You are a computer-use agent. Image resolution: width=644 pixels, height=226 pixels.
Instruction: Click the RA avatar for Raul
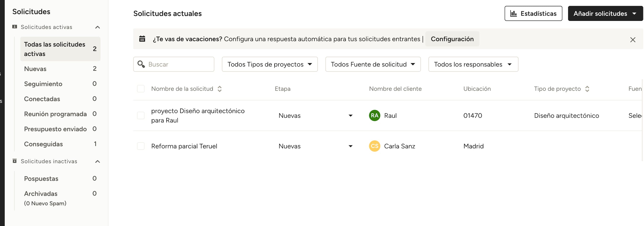click(374, 116)
